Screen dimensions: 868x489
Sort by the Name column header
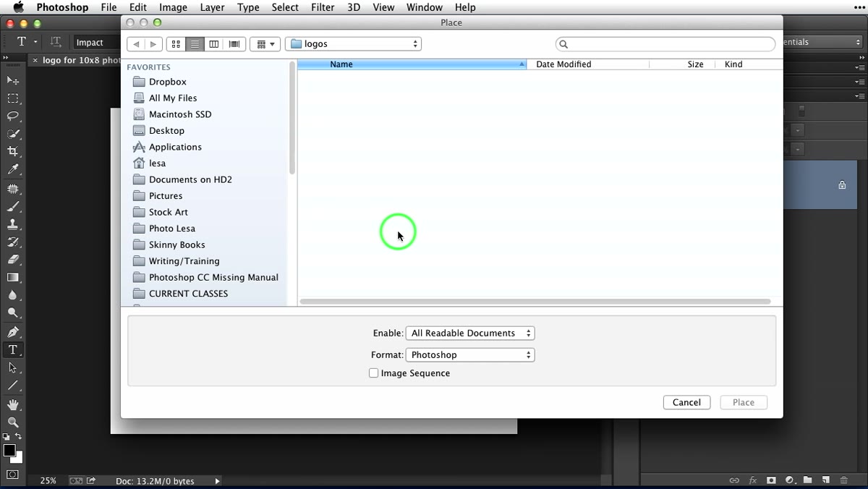point(412,64)
